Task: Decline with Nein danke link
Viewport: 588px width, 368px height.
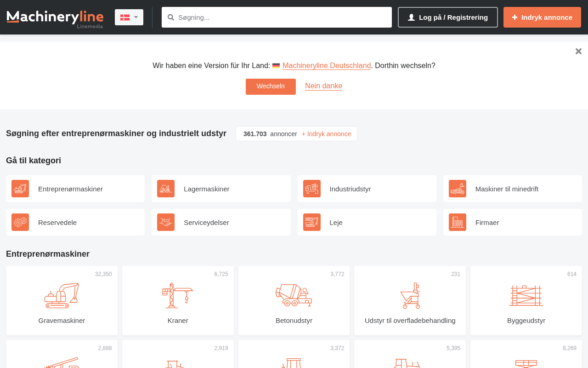Action: (323, 86)
